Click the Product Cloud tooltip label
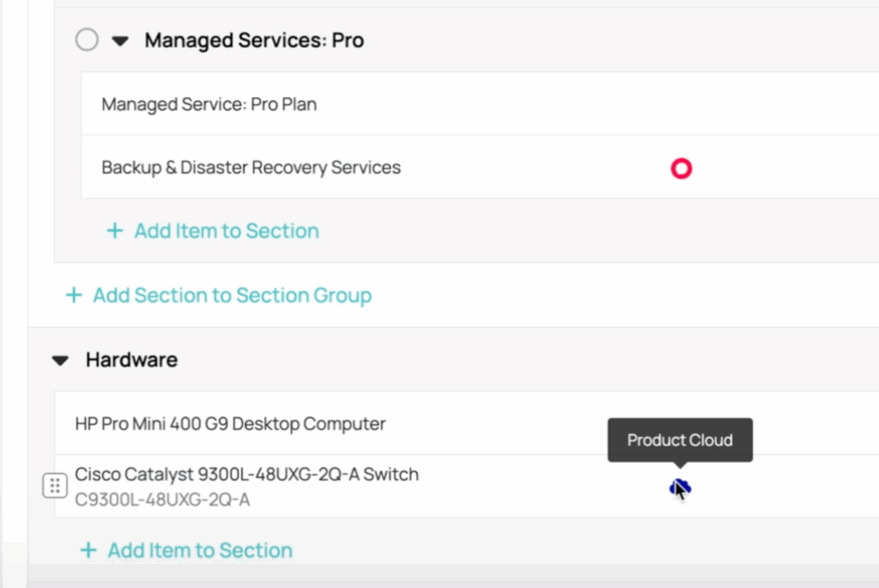 pyautogui.click(x=680, y=440)
